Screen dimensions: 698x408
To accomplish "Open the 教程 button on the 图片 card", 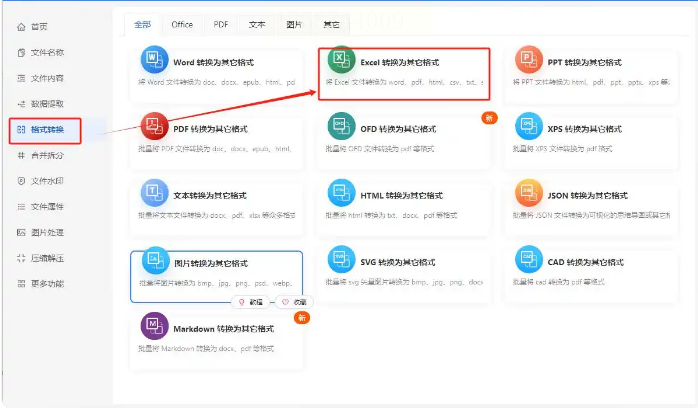I will click(251, 302).
